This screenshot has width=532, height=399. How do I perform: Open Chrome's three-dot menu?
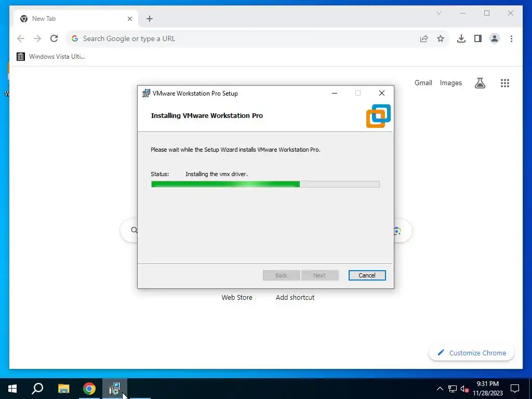(511, 38)
